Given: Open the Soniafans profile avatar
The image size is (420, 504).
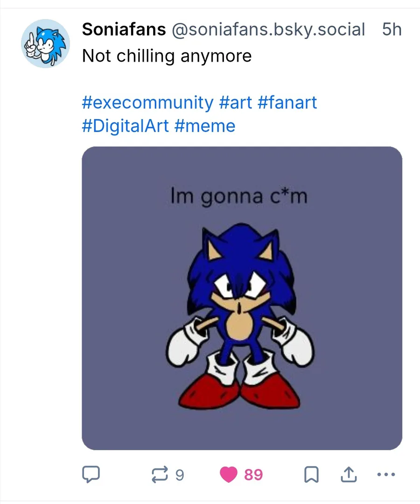Looking at the screenshot, I should point(45,43).
